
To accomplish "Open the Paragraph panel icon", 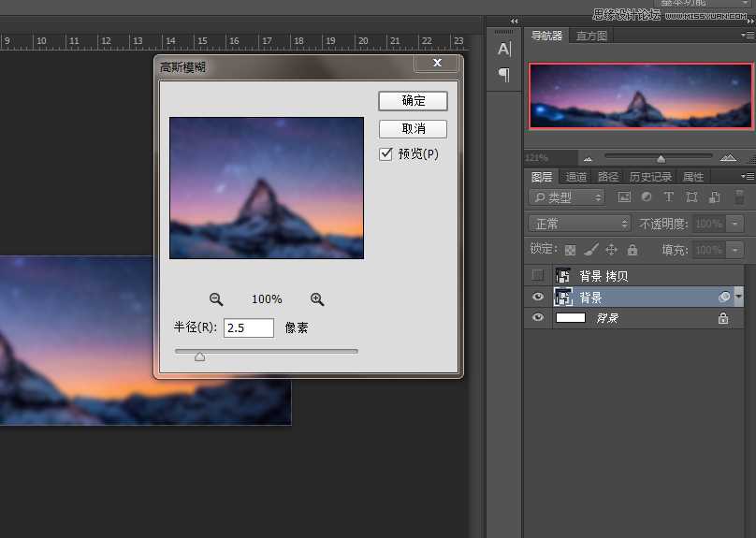I will pyautogui.click(x=503, y=75).
